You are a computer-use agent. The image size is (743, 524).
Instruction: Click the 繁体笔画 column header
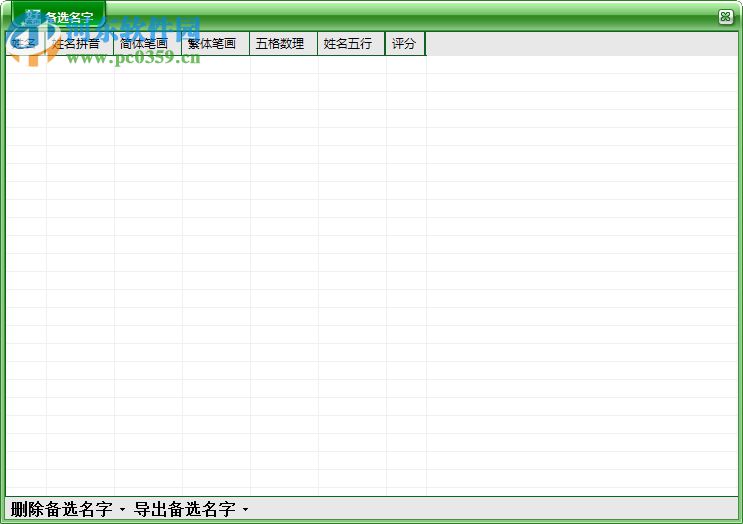click(216, 44)
